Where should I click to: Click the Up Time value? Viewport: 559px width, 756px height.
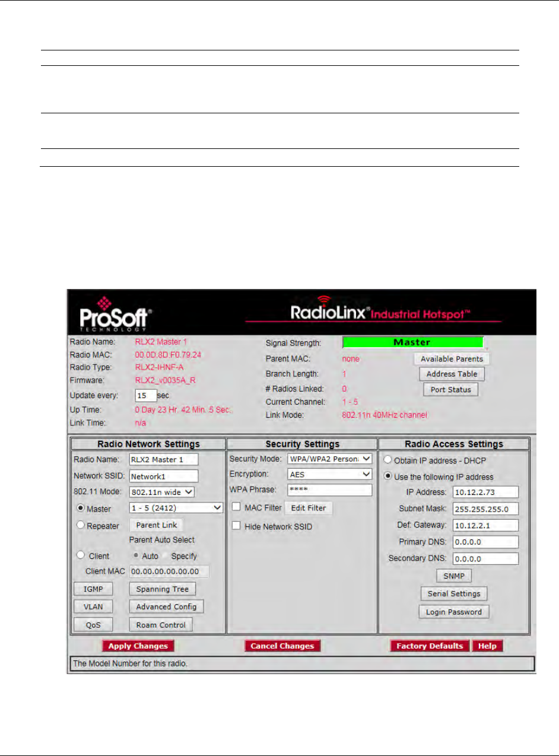click(184, 410)
